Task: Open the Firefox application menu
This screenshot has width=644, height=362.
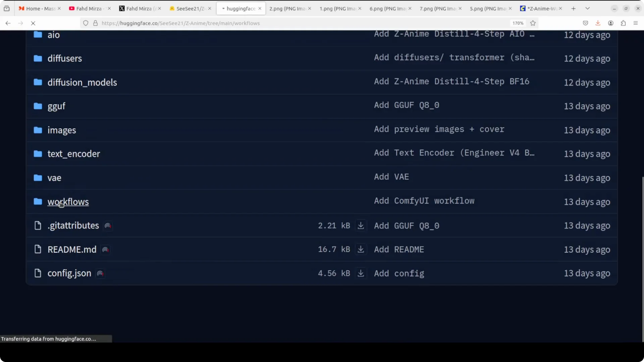Action: click(636, 23)
